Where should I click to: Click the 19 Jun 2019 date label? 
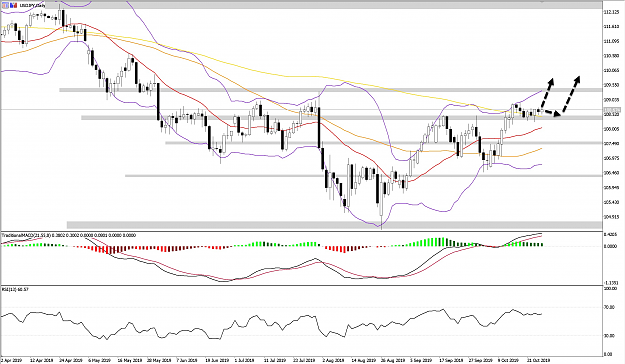[217, 360]
